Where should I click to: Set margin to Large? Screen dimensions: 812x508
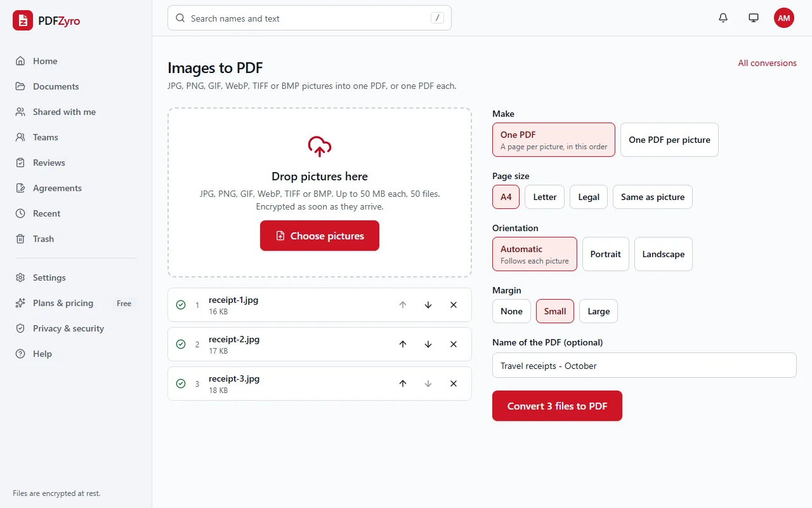tap(599, 311)
